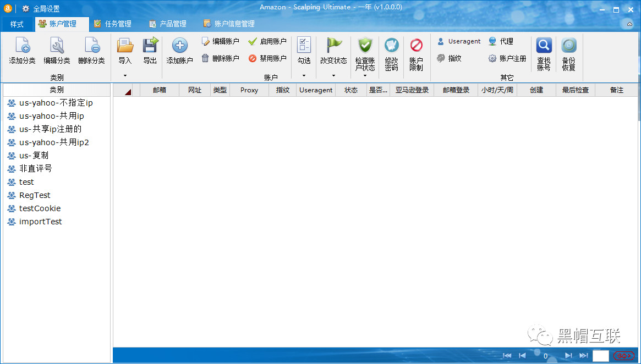
Task: Click the Add Category (添加分类) icon
Action: pos(22,45)
